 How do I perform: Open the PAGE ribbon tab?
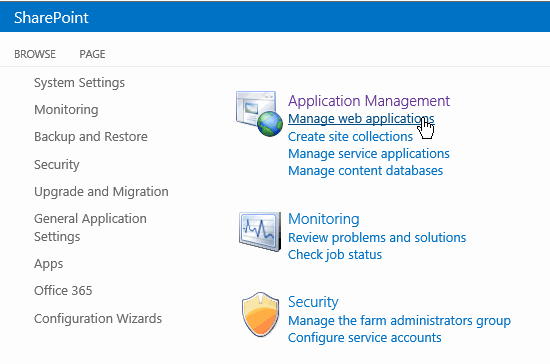click(x=92, y=54)
